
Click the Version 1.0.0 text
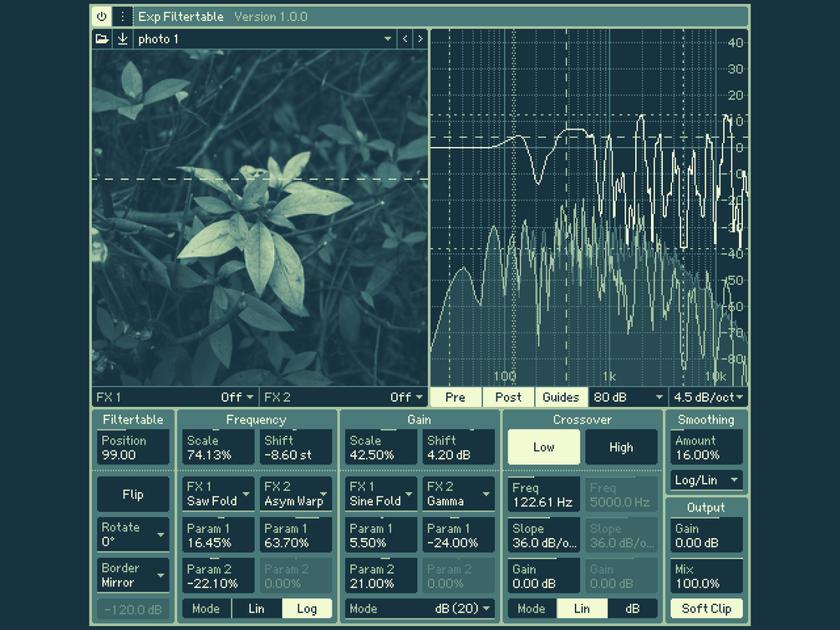coord(271,17)
